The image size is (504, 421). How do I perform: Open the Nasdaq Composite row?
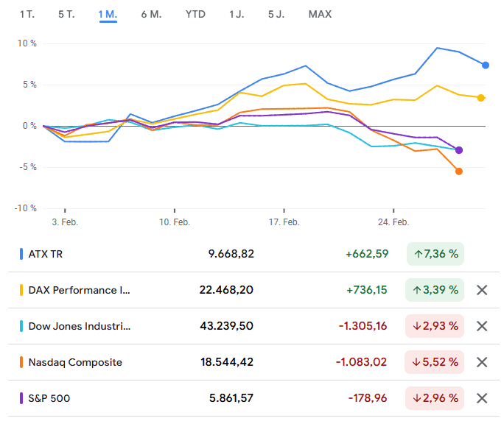coord(253,362)
